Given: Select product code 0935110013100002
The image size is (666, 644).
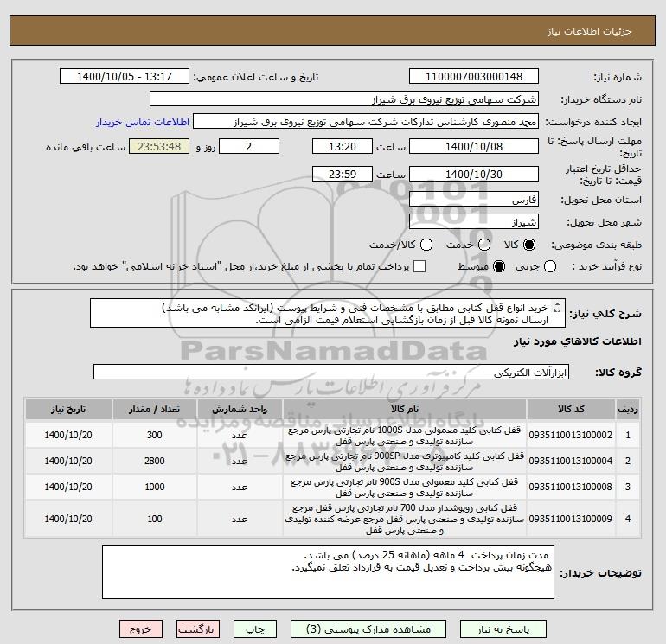Looking at the screenshot, I should click(x=571, y=436).
